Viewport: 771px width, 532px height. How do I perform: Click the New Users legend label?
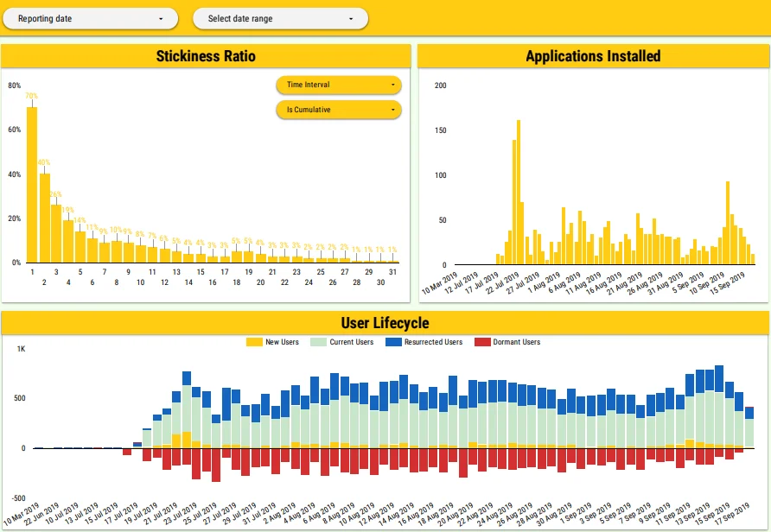tap(283, 342)
